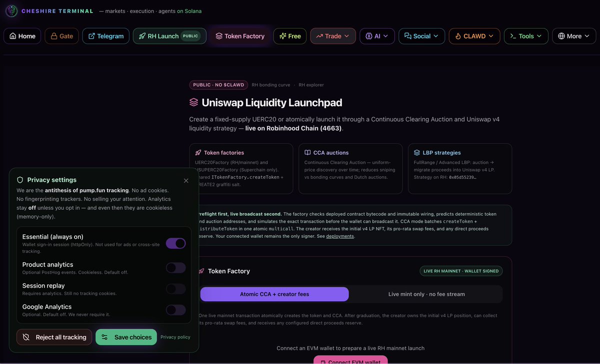The width and height of the screenshot is (600, 364).
Task: Enable the Session replay switch
Action: (x=176, y=289)
